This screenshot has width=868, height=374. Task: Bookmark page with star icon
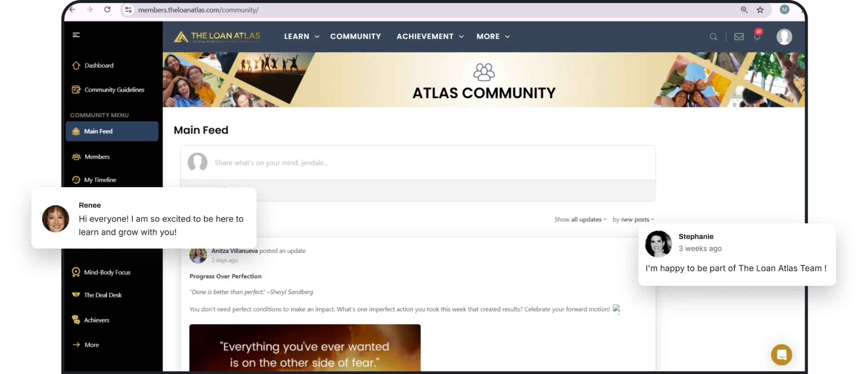[760, 10]
